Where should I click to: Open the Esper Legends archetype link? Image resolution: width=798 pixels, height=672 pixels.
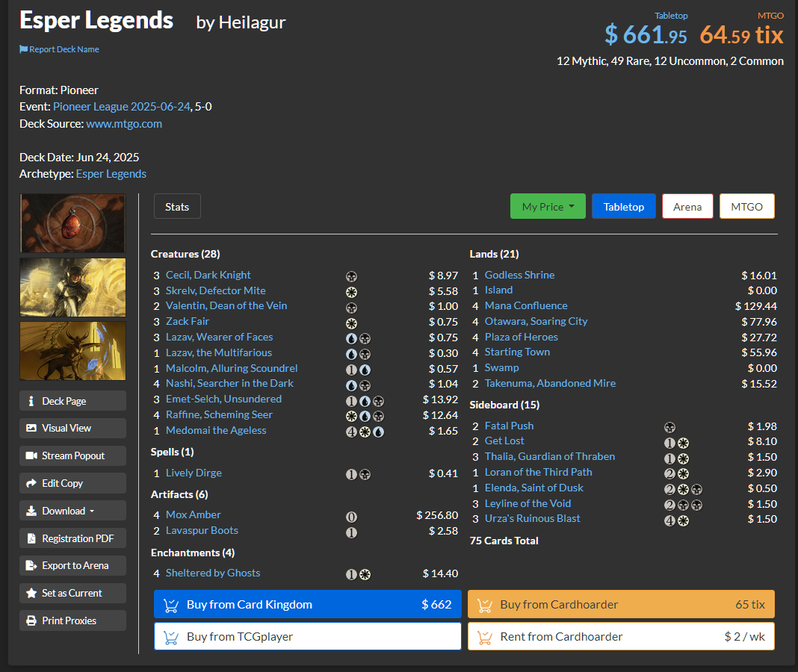(111, 174)
